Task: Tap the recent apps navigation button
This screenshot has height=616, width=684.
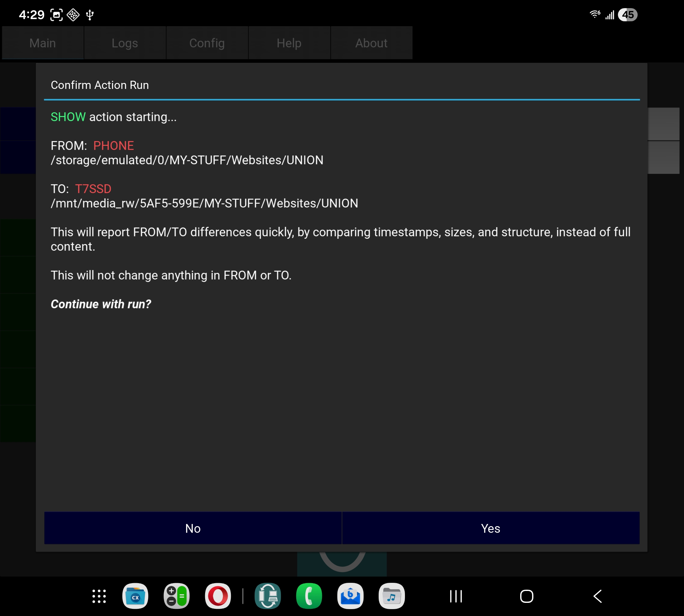Action: tap(456, 596)
